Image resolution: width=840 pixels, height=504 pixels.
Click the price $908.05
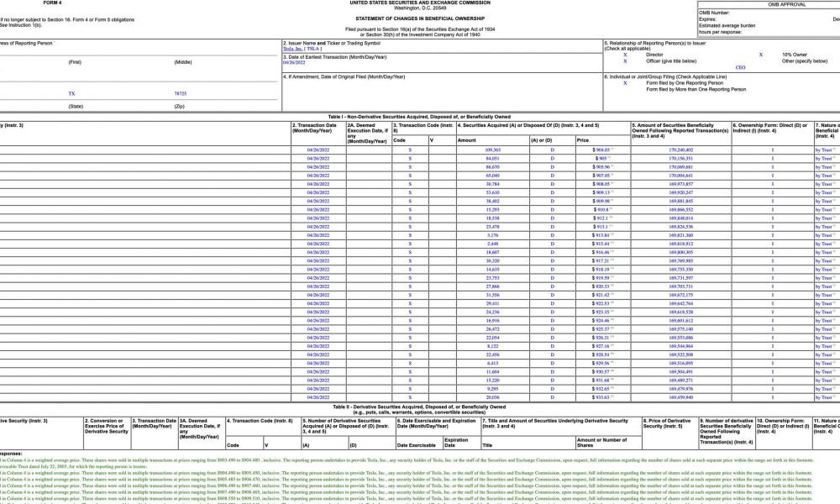(x=601, y=184)
